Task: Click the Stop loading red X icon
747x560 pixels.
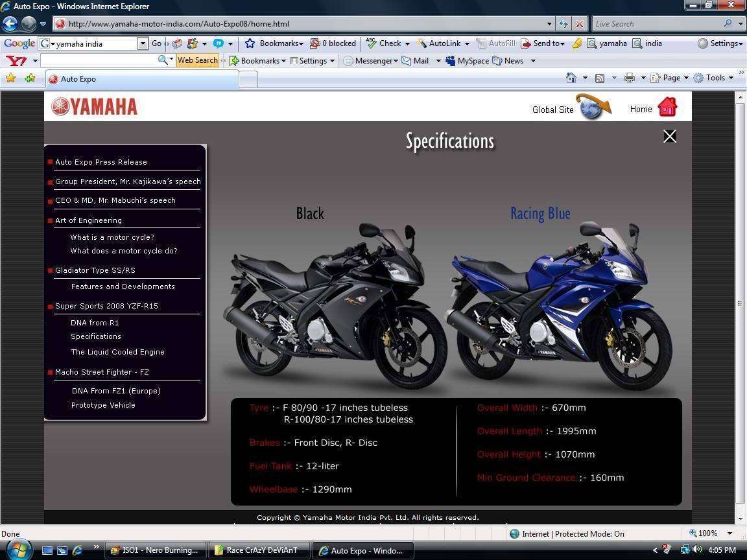Action: (579, 23)
